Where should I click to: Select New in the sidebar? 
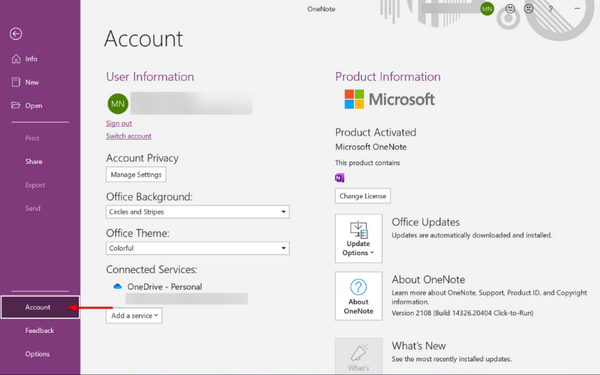[x=25, y=82]
